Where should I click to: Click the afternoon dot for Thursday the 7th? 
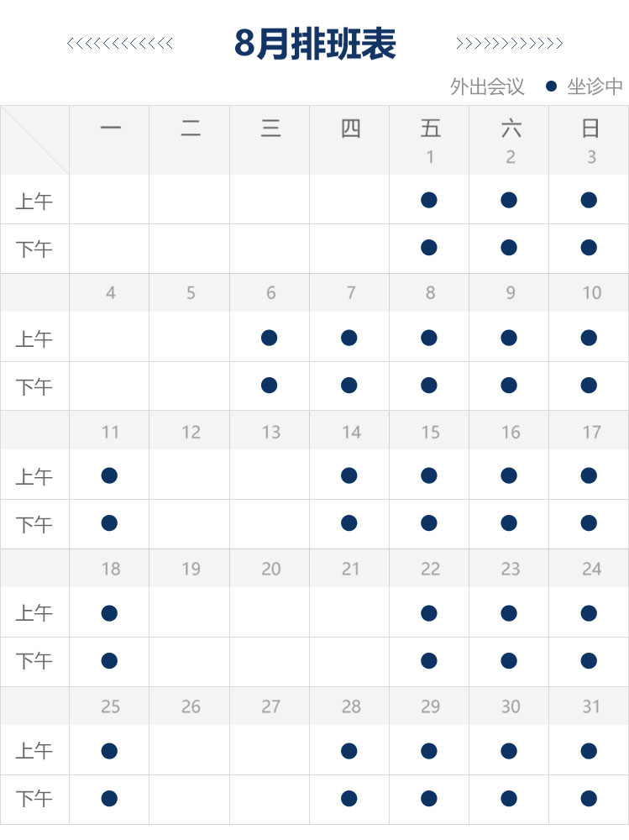[x=349, y=386]
